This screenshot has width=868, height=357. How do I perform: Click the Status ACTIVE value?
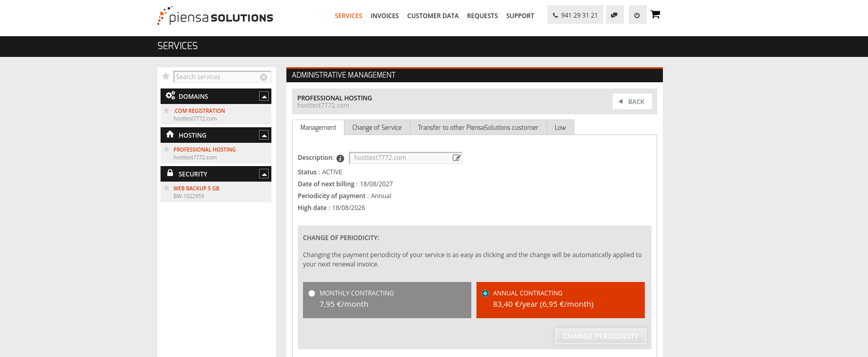coord(332,172)
